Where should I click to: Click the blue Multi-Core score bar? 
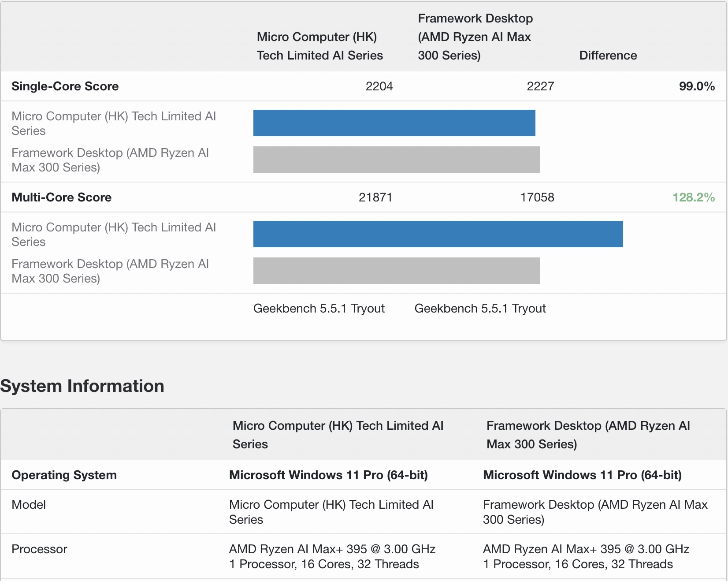[438, 234]
